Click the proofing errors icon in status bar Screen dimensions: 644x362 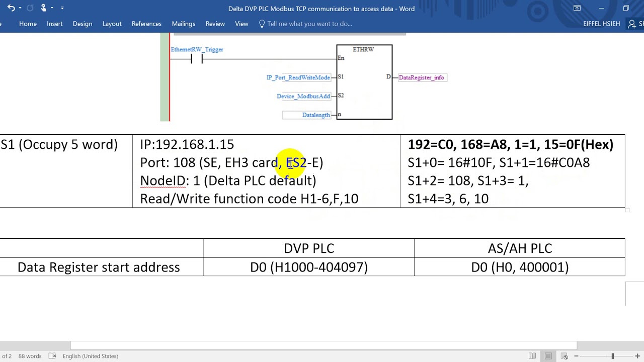pos(52,356)
